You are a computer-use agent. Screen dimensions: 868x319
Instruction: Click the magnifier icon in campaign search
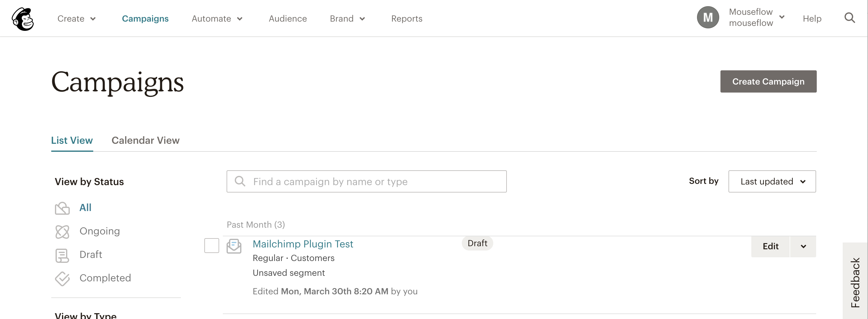240,181
